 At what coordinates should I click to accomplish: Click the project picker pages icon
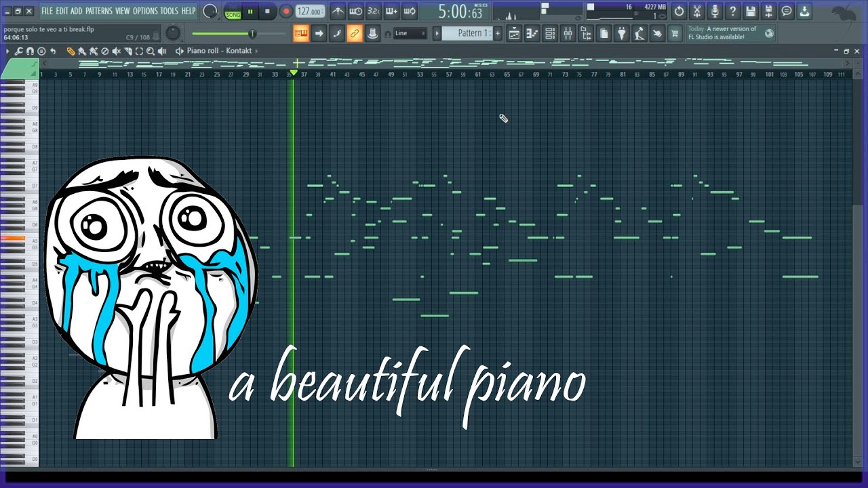604,33
